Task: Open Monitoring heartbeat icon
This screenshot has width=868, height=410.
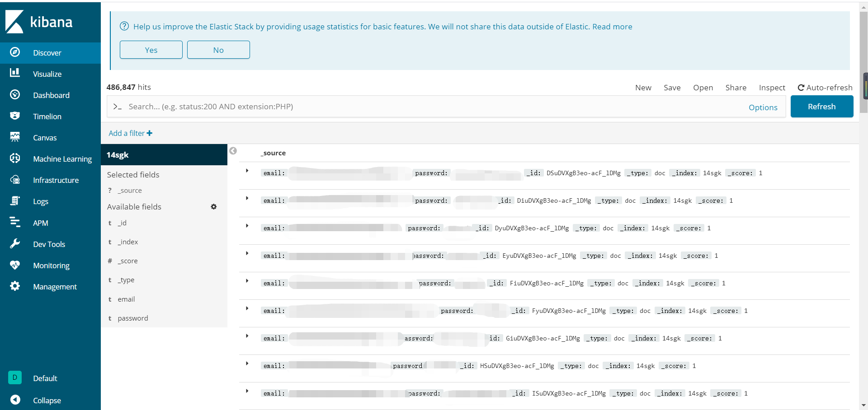Action: (x=15, y=265)
